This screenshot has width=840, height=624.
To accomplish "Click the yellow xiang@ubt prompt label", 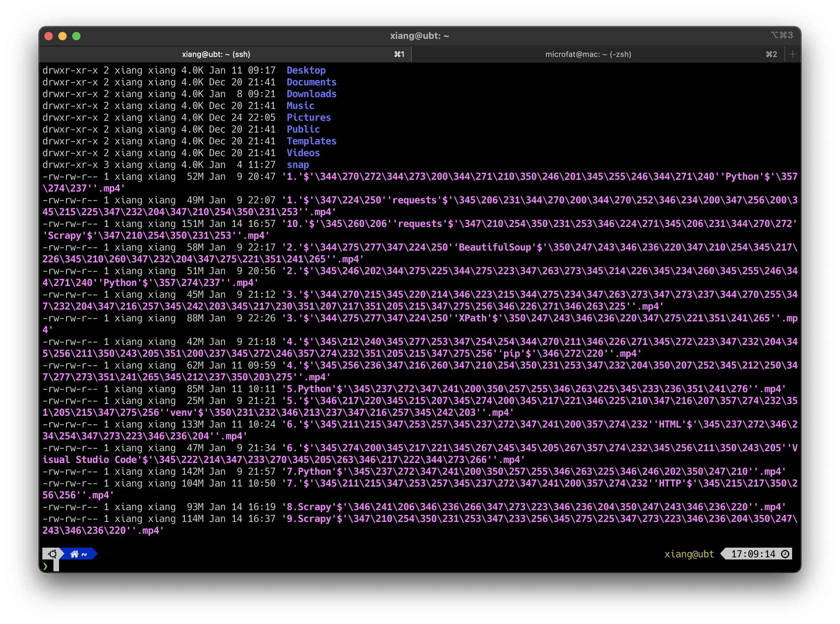I will tap(689, 554).
